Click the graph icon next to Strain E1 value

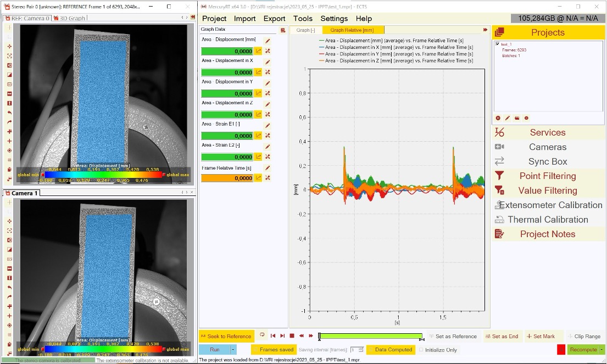tap(258, 136)
